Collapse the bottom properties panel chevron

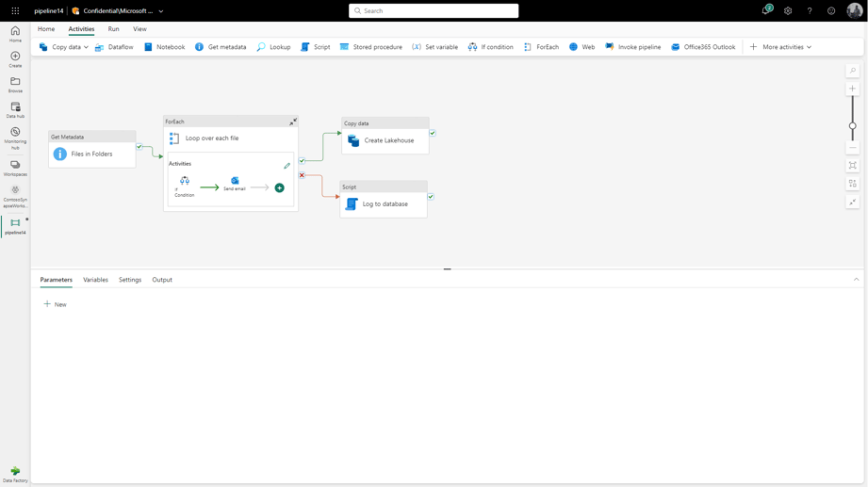tap(857, 280)
